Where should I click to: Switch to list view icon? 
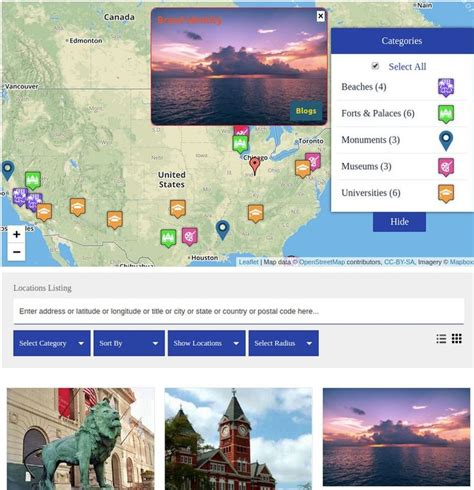click(441, 339)
